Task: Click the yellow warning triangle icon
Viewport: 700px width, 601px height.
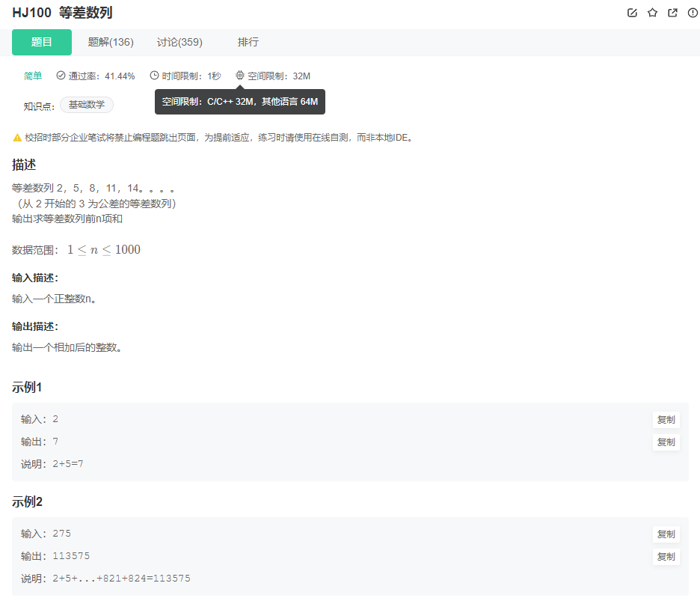Action: [17, 138]
